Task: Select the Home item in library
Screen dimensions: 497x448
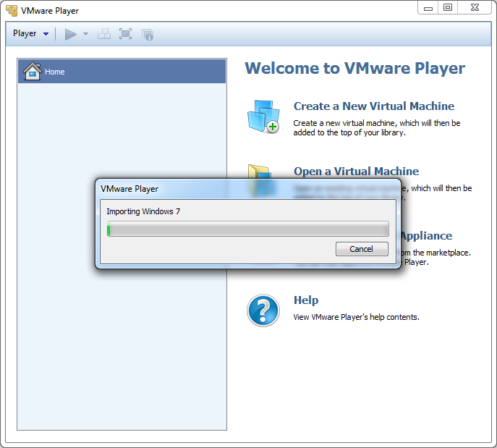Action: point(122,72)
